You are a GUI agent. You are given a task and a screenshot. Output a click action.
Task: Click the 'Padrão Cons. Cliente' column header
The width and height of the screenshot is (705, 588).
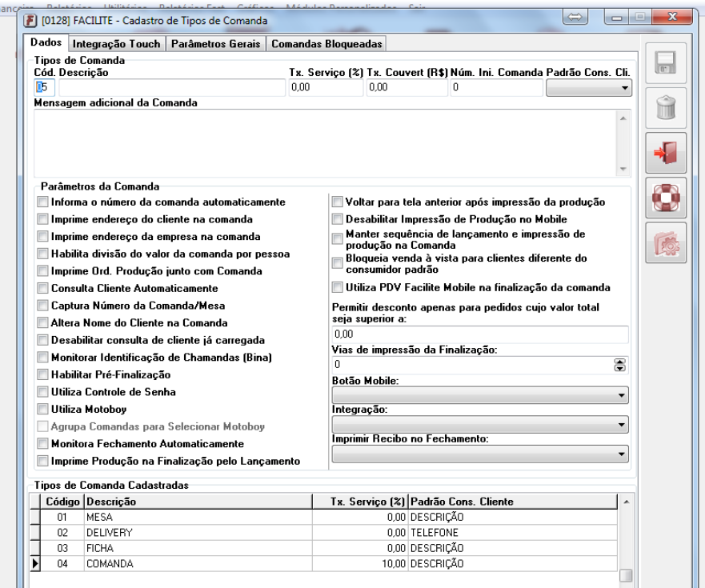click(x=513, y=502)
